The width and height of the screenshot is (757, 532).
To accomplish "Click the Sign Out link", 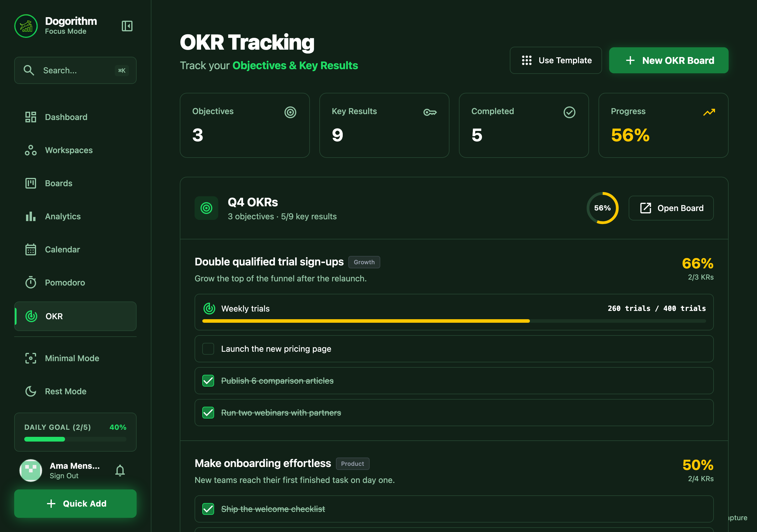I will pyautogui.click(x=64, y=476).
